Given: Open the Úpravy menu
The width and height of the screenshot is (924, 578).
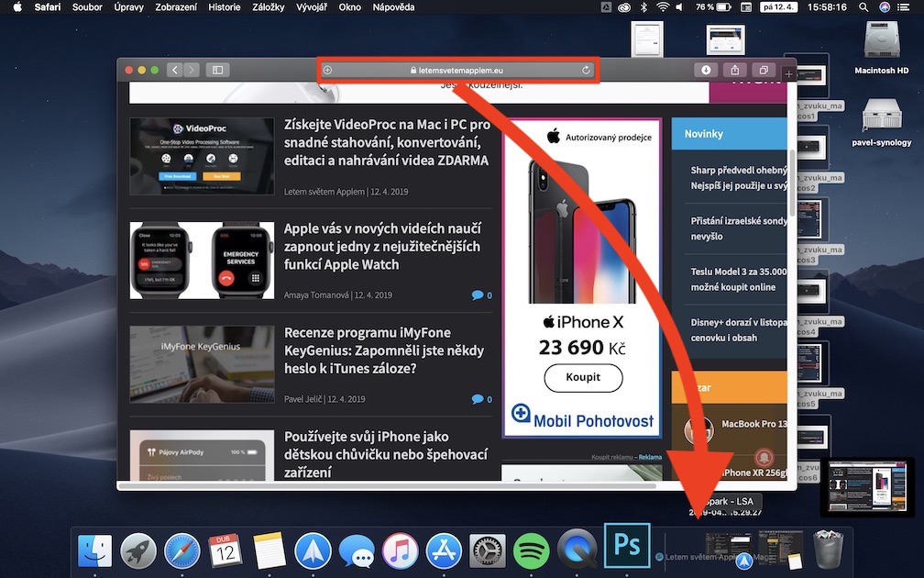Looking at the screenshot, I should coord(128,7).
